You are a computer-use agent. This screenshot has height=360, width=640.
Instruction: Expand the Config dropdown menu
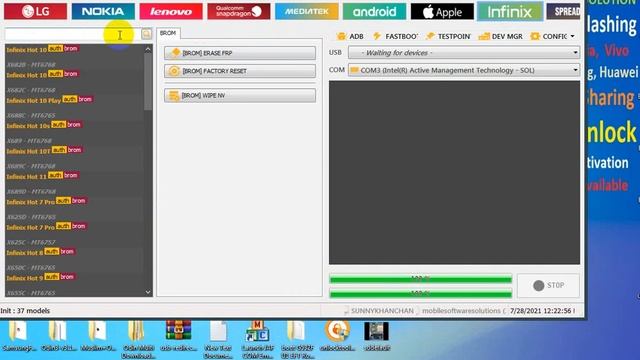pyautogui.click(x=552, y=36)
